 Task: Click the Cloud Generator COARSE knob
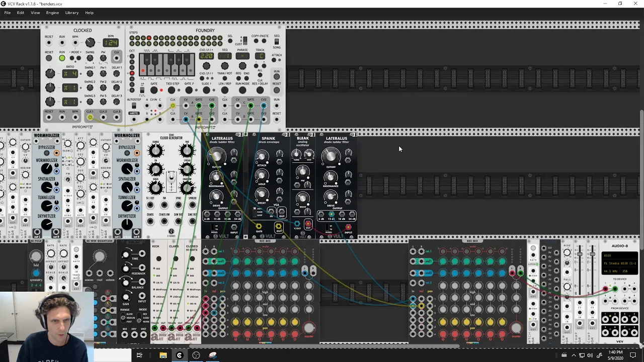[x=156, y=151]
